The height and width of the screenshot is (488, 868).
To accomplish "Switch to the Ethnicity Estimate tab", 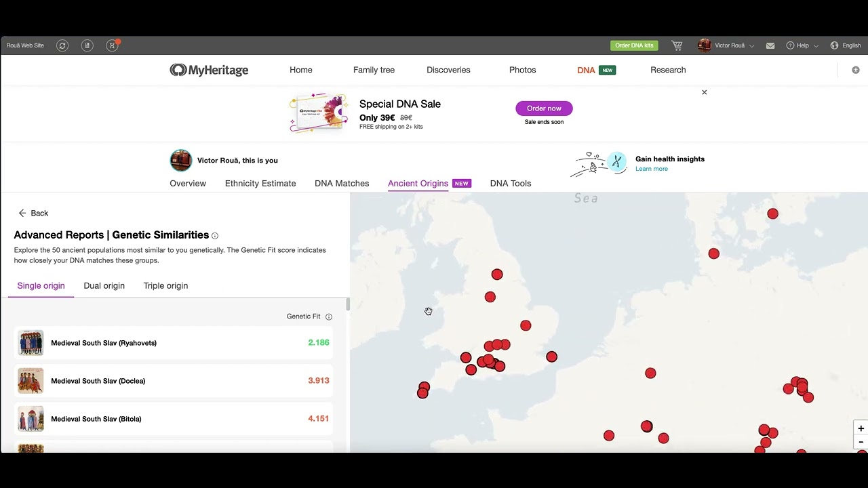I will pyautogui.click(x=260, y=184).
